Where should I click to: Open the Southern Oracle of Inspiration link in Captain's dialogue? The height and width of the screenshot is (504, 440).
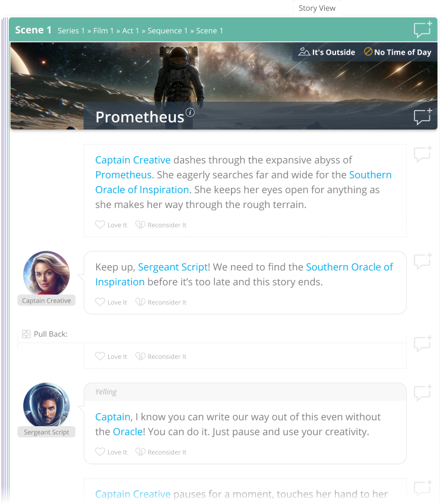tap(349, 267)
